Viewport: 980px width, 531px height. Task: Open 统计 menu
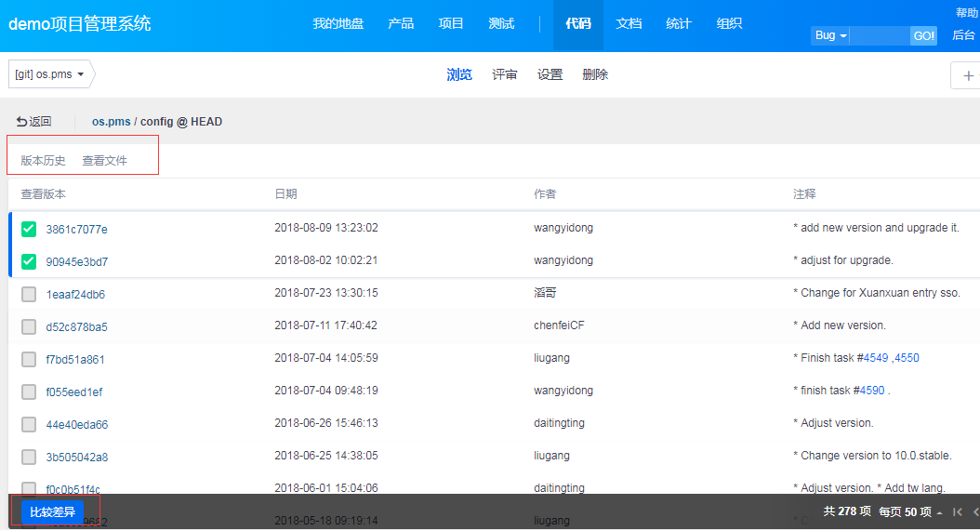(679, 24)
